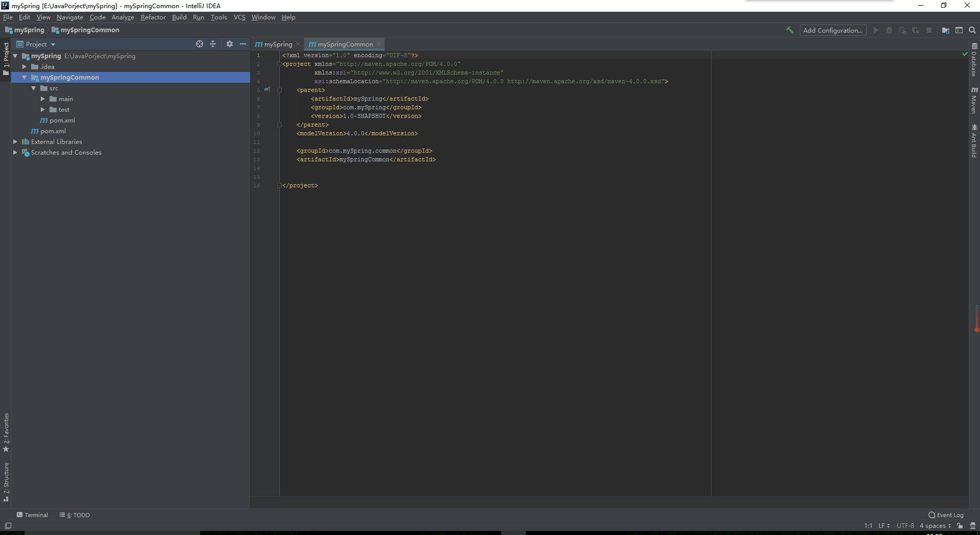Open the Project view dropdown
Viewport: 980px width, 535px height.
tap(36, 44)
